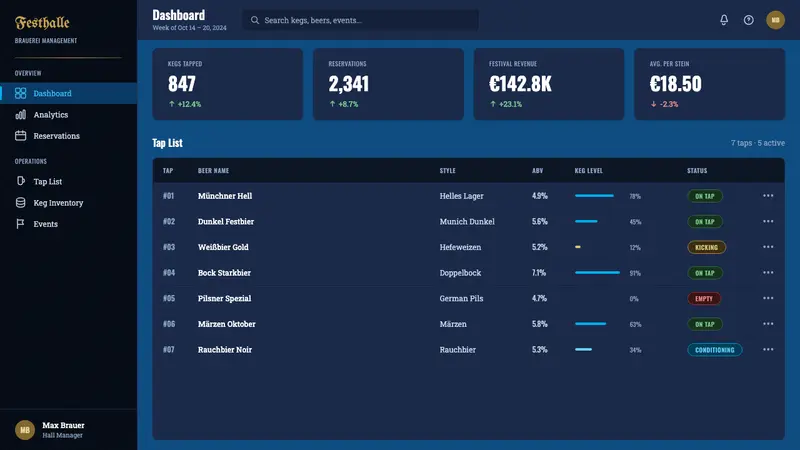Click the Dashboard grid icon in sidebar

point(20,93)
